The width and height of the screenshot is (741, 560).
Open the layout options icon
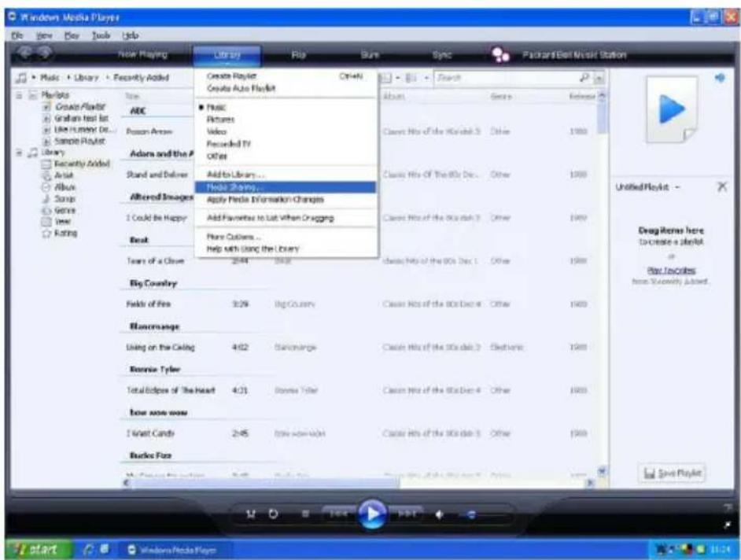[x=386, y=78]
